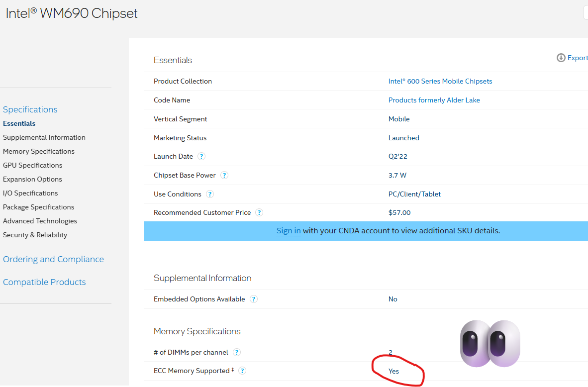The height and width of the screenshot is (387, 588).
Task: Click the Export download icon
Action: [561, 58]
